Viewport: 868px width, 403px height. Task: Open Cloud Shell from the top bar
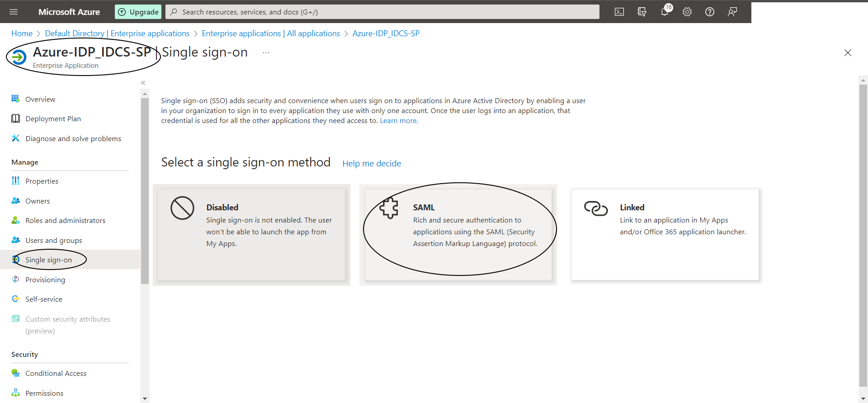click(619, 12)
